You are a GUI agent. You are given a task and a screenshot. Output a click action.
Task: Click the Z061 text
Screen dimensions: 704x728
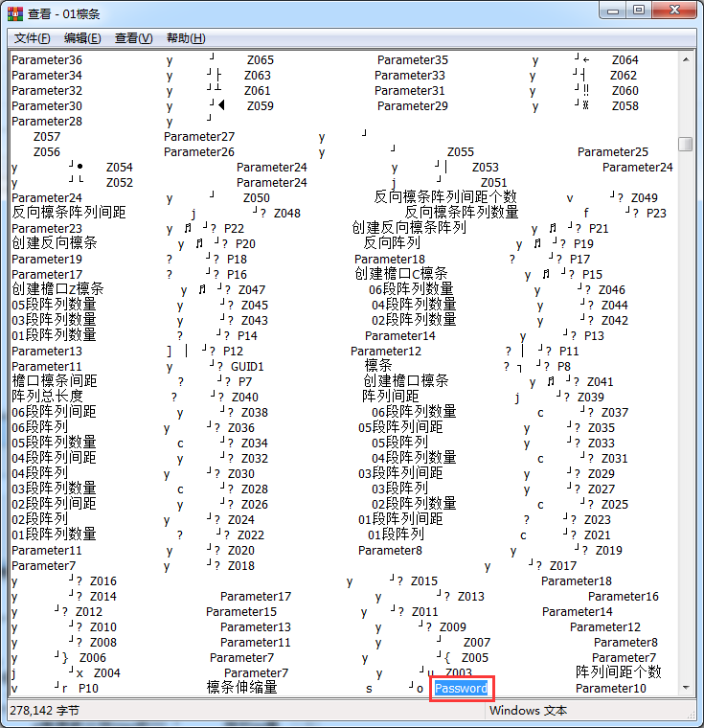258,91
